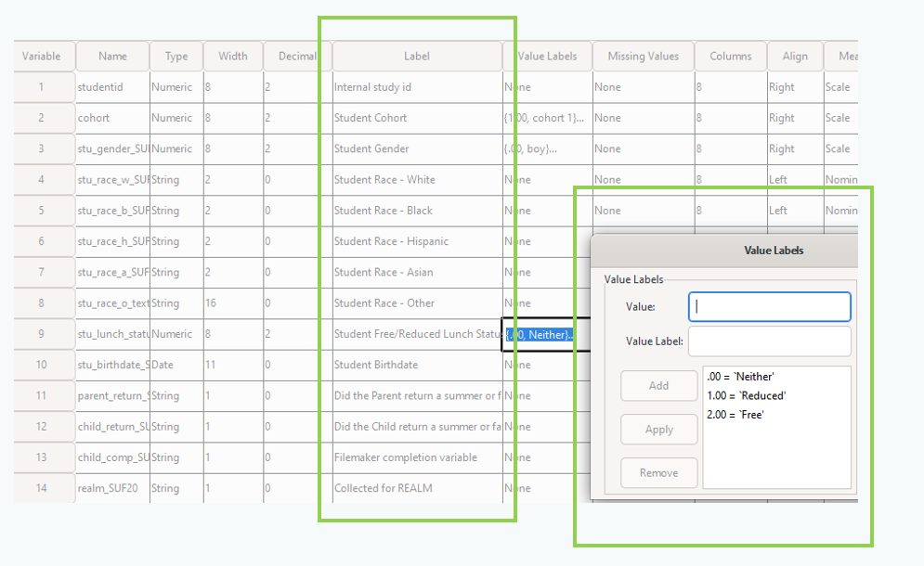924x566 pixels.
Task: Click the Value Label text field
Action: (x=769, y=341)
